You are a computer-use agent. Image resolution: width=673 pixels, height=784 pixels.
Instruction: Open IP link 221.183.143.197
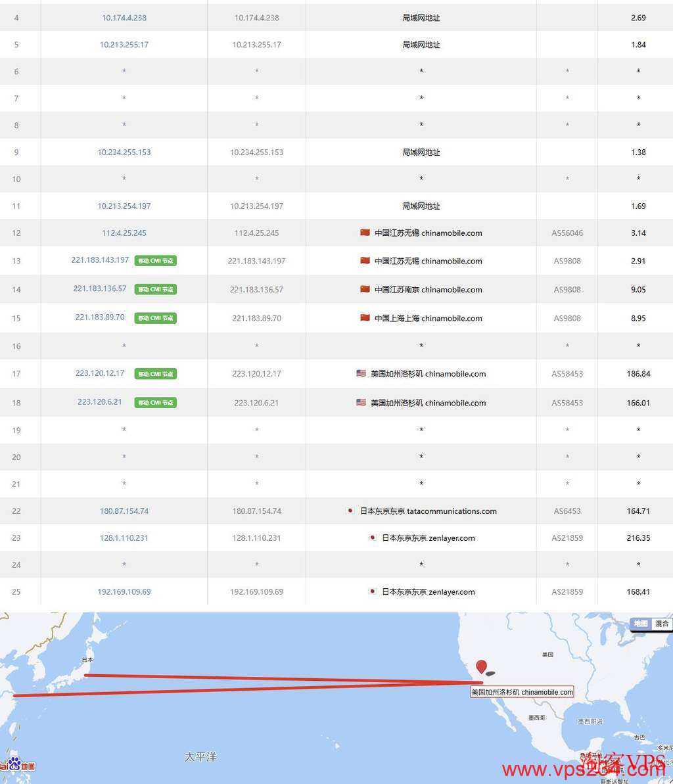point(100,260)
